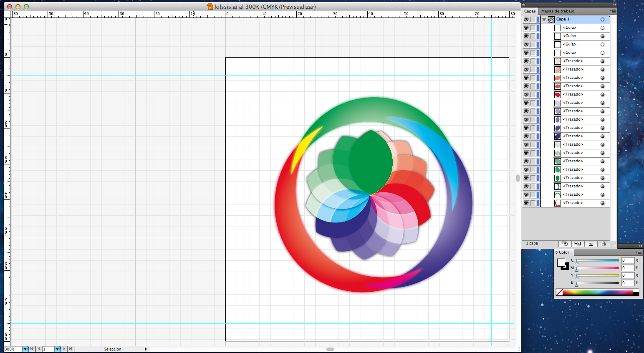
Task: Go to previous artboard arrow
Action: pos(39,349)
